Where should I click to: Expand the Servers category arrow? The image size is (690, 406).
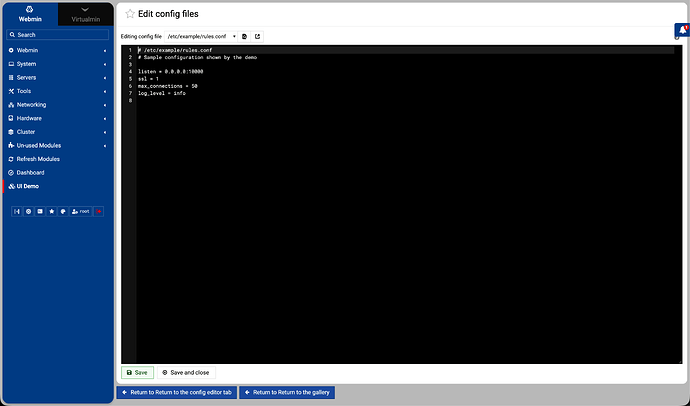(x=105, y=78)
